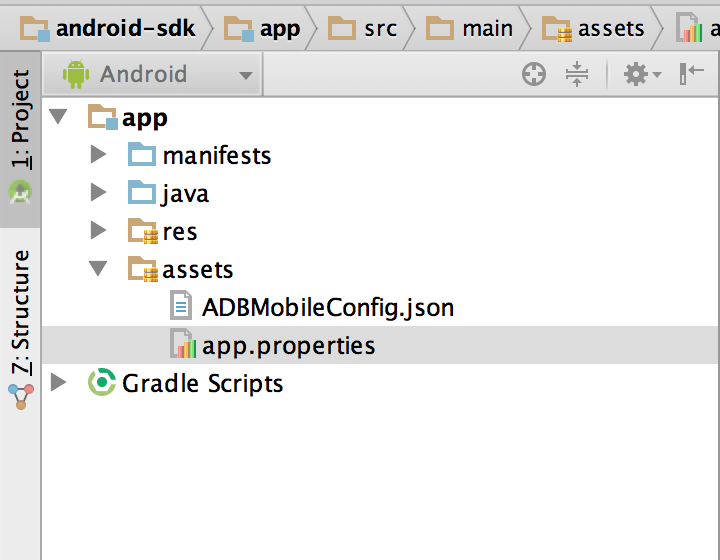Click the assets folder icon in the tree
720x560 pixels.
pyautogui.click(x=142, y=269)
